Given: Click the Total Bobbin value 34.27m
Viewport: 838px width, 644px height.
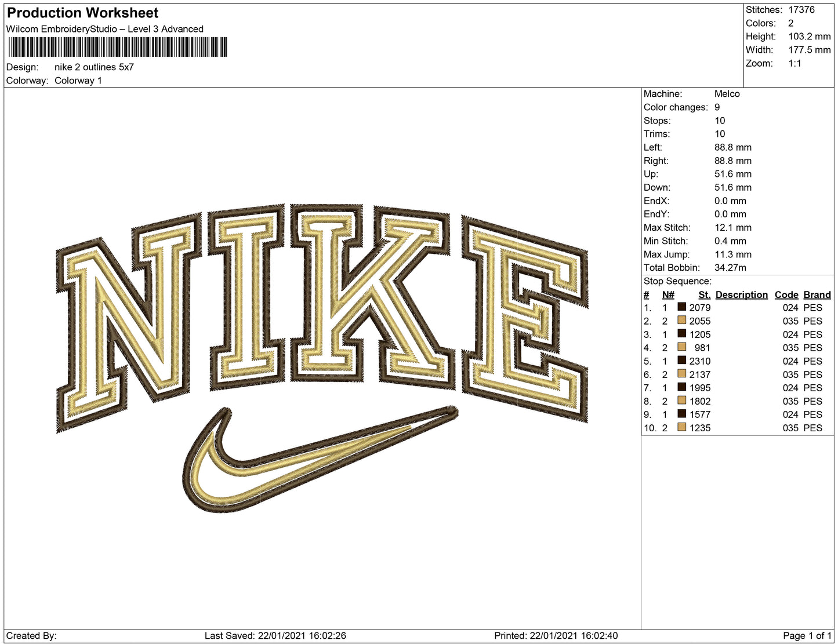Looking at the screenshot, I should (731, 268).
